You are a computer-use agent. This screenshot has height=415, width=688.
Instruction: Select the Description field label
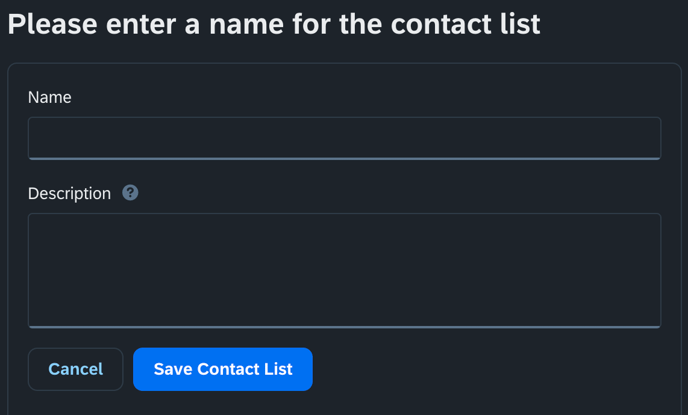point(69,193)
